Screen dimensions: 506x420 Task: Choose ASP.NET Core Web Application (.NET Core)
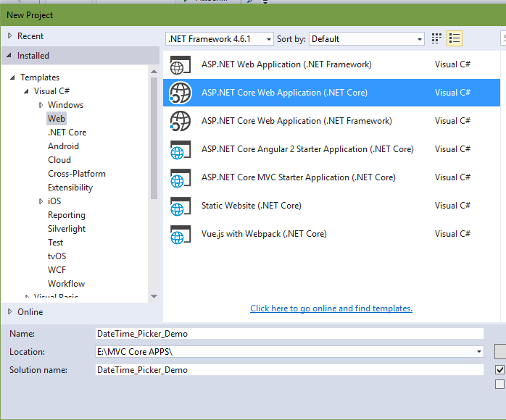(x=331, y=93)
